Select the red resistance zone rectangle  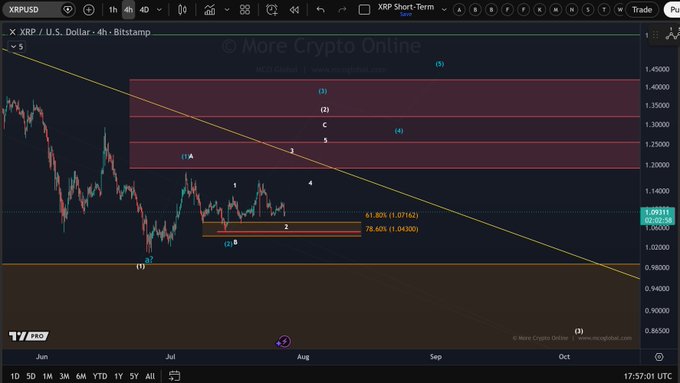click(384, 124)
